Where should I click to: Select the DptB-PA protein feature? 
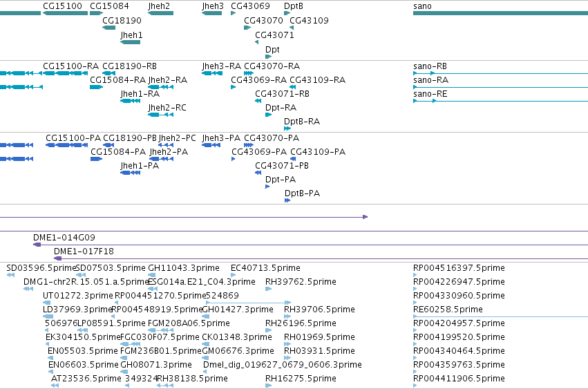click(x=287, y=200)
